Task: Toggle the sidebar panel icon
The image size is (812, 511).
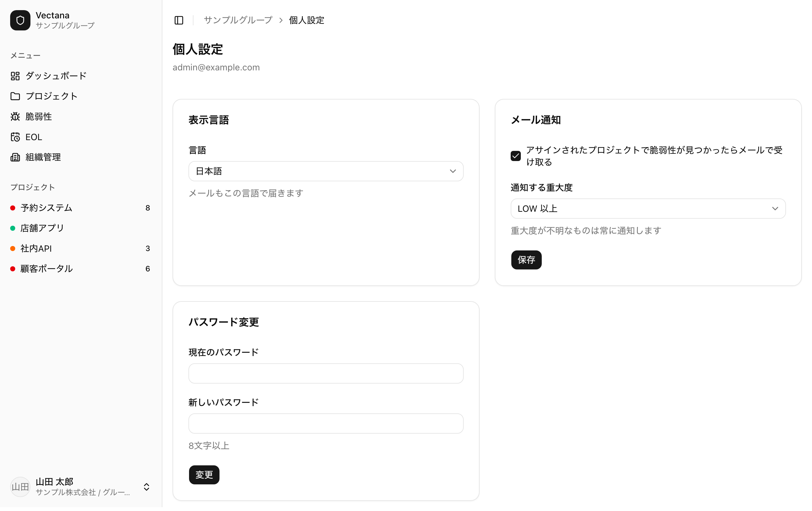Action: pos(179,20)
